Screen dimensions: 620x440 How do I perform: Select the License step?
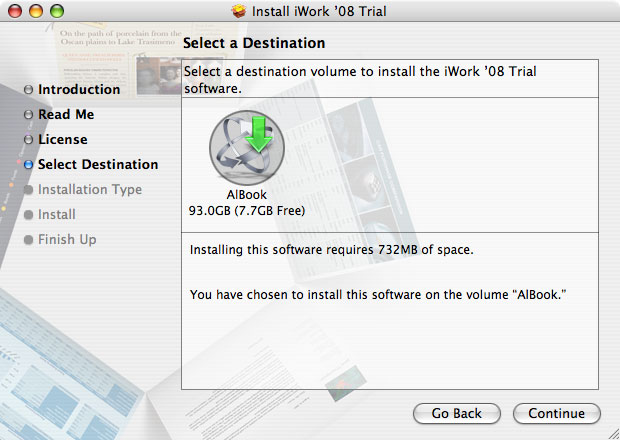[x=62, y=139]
